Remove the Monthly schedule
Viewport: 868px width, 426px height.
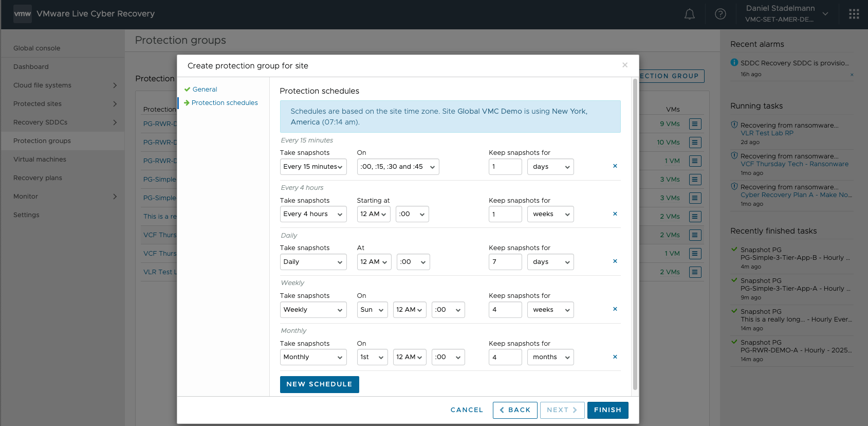(x=615, y=357)
